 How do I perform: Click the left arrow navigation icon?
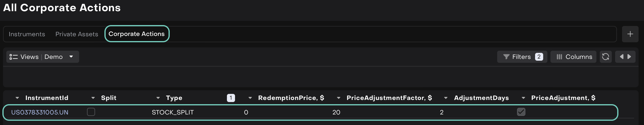point(621,57)
